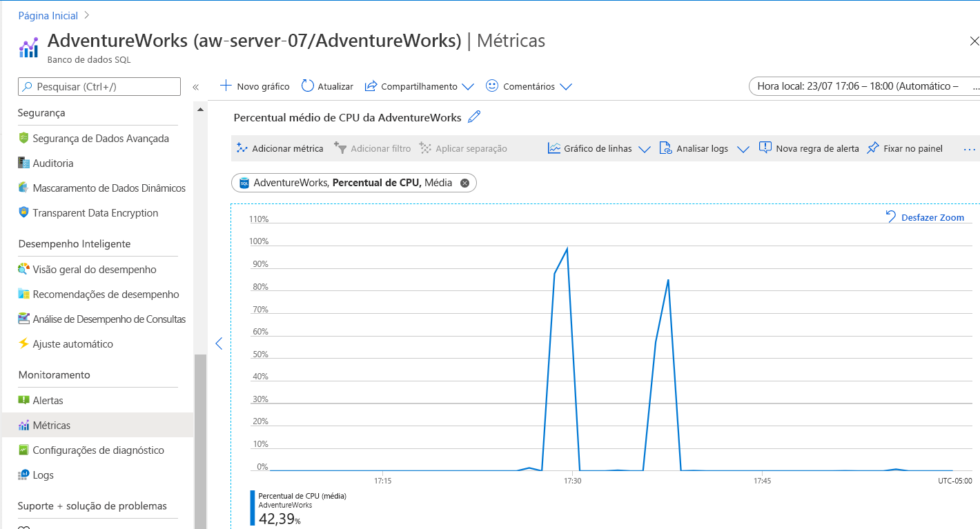Image resolution: width=980 pixels, height=529 pixels.
Task: Click the Gráfico de linhas chart icon
Action: [554, 148]
